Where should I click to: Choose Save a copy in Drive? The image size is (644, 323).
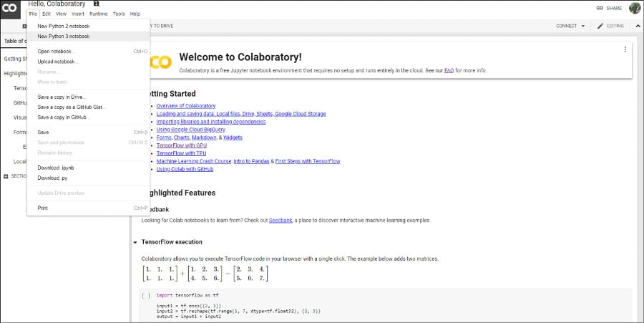62,97
